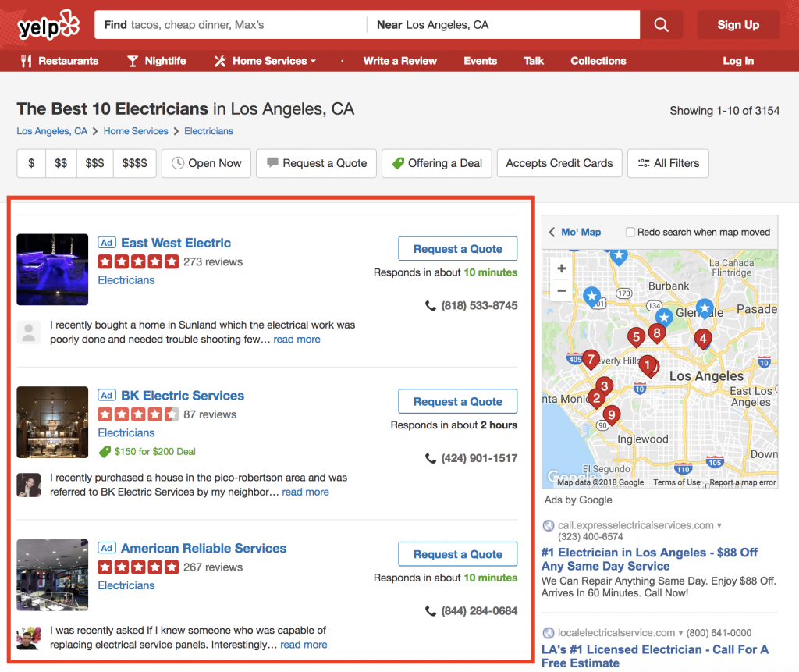Request a Quote from BK Electric Services

click(457, 401)
